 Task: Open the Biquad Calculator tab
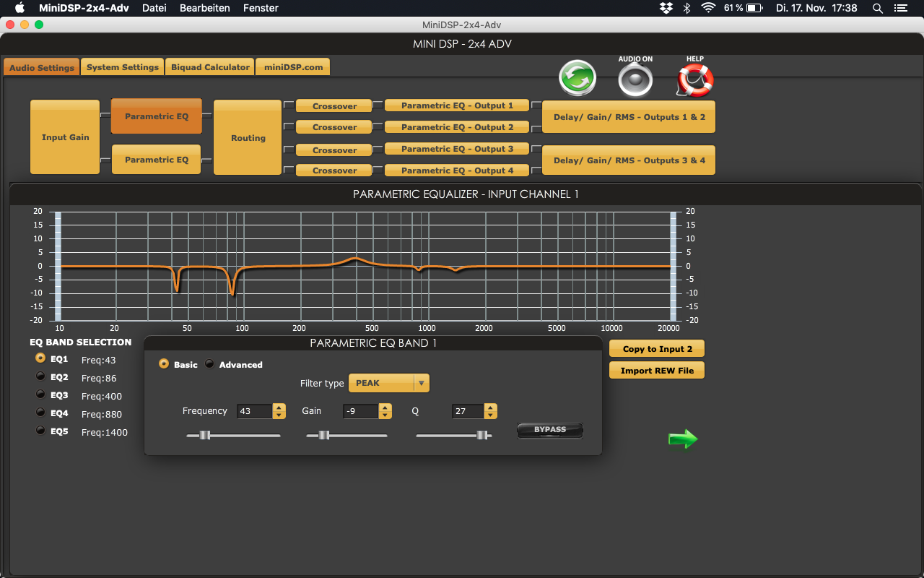pos(210,66)
